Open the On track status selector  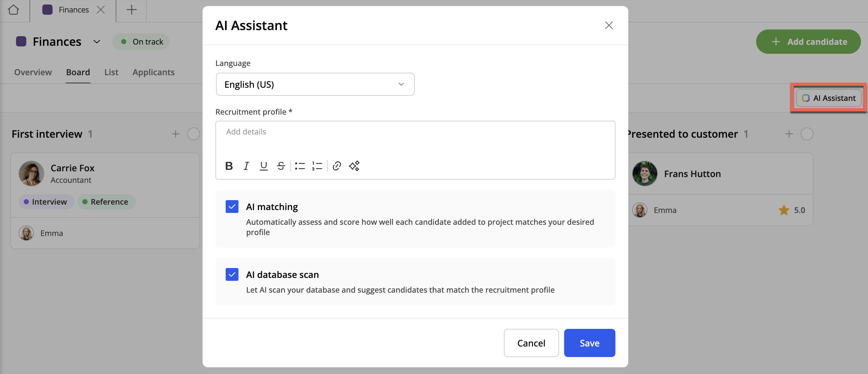pos(141,42)
